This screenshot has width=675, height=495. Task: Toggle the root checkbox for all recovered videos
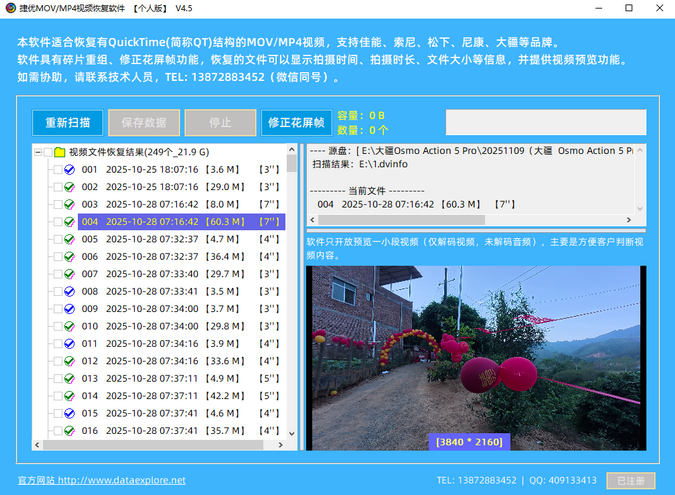(x=47, y=152)
